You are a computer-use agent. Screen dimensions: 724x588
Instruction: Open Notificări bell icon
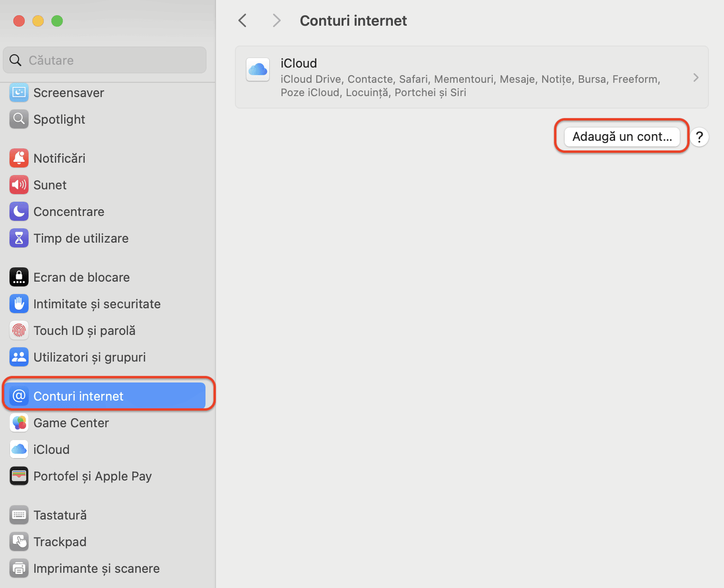[x=19, y=158]
